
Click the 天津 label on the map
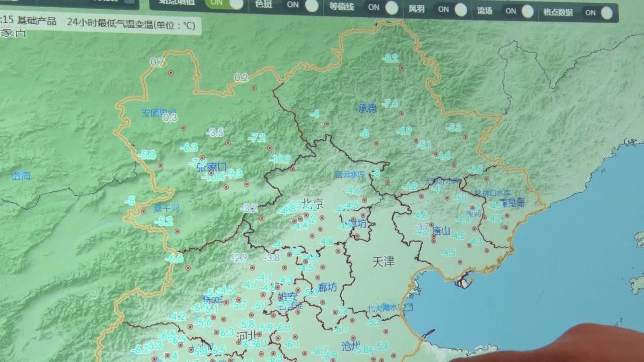[x=383, y=261]
